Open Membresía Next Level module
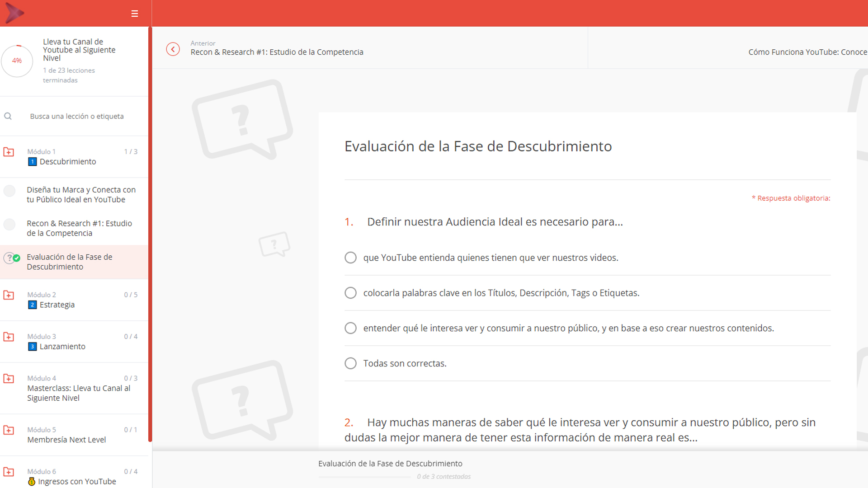The height and width of the screenshot is (488, 868). [74, 435]
